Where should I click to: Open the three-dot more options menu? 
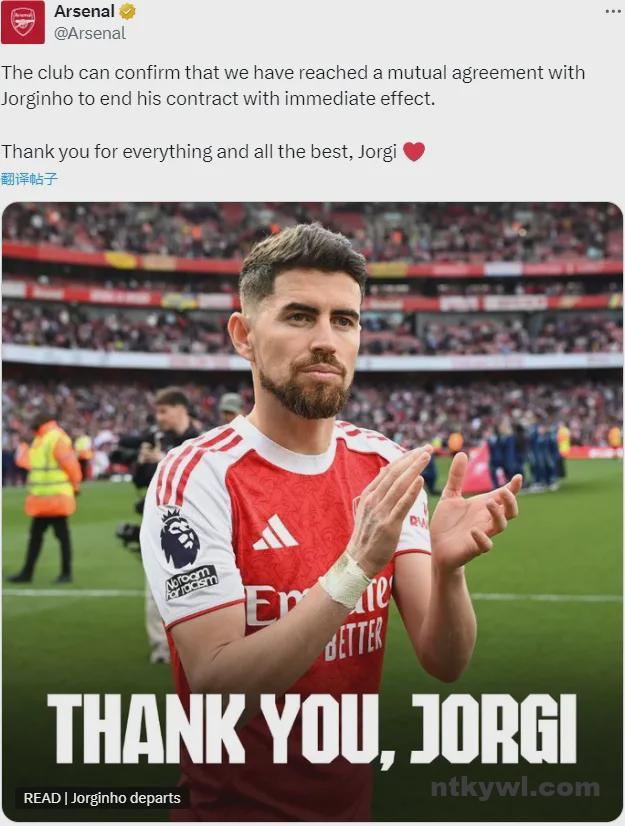(x=613, y=11)
